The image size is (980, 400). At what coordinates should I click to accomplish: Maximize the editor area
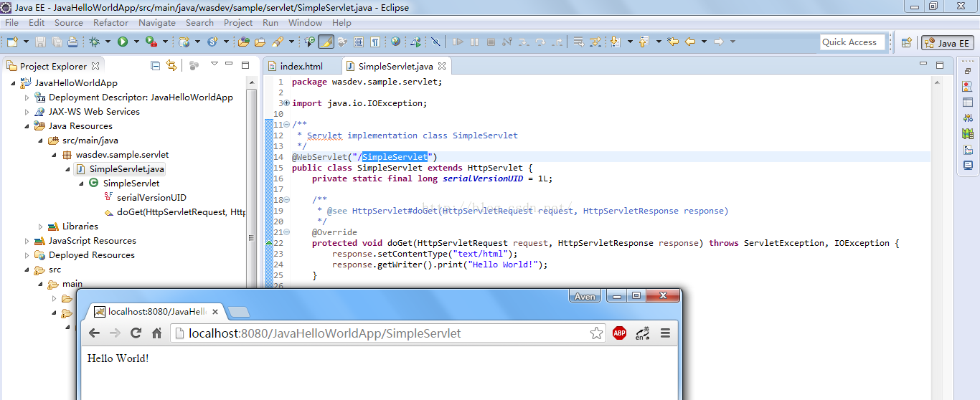(940, 65)
